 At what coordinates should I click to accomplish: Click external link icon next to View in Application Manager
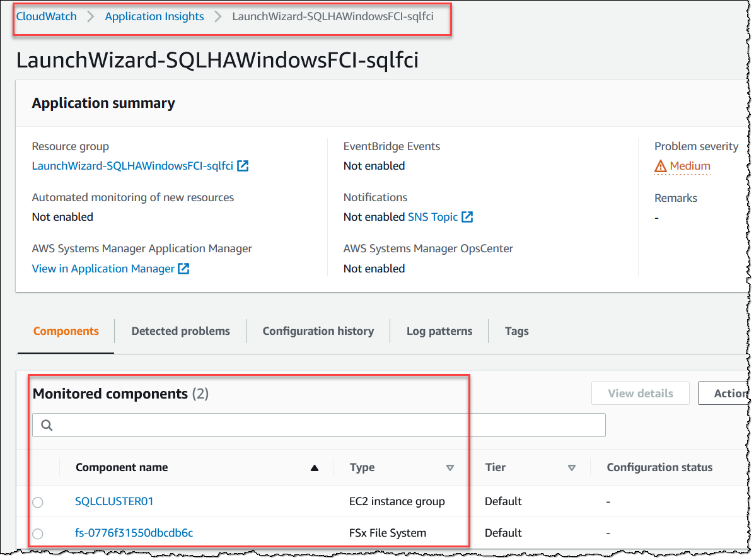click(183, 268)
